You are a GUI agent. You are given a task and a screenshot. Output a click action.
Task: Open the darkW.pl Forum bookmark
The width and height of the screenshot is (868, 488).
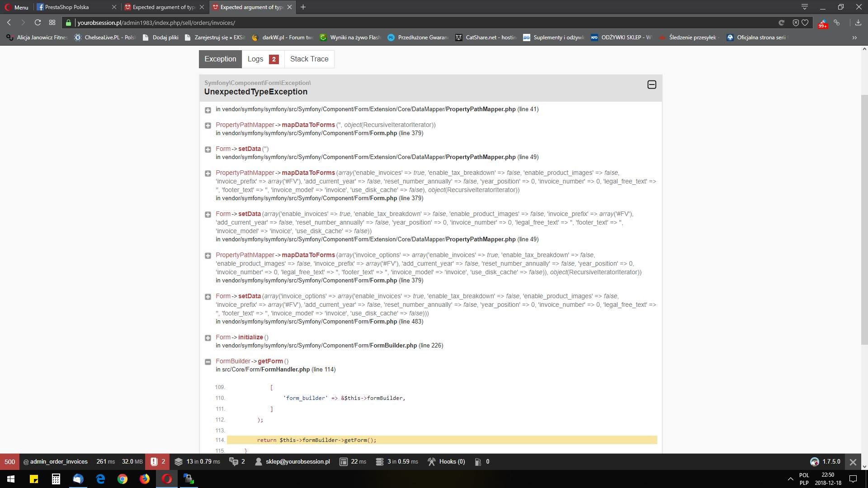click(283, 38)
